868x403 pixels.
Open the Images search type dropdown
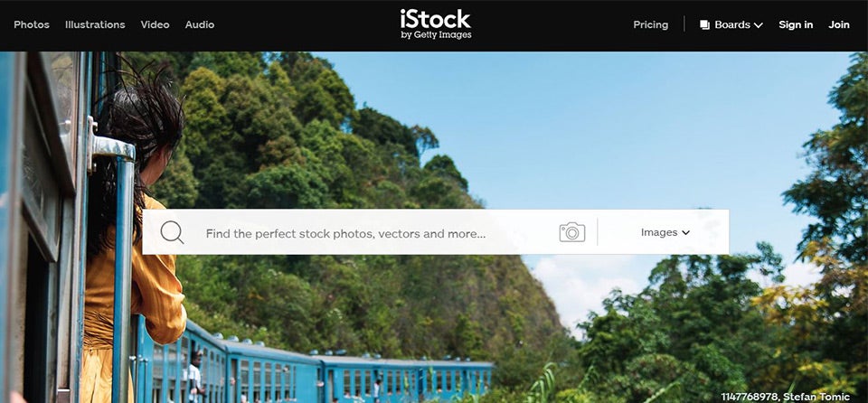[665, 232]
